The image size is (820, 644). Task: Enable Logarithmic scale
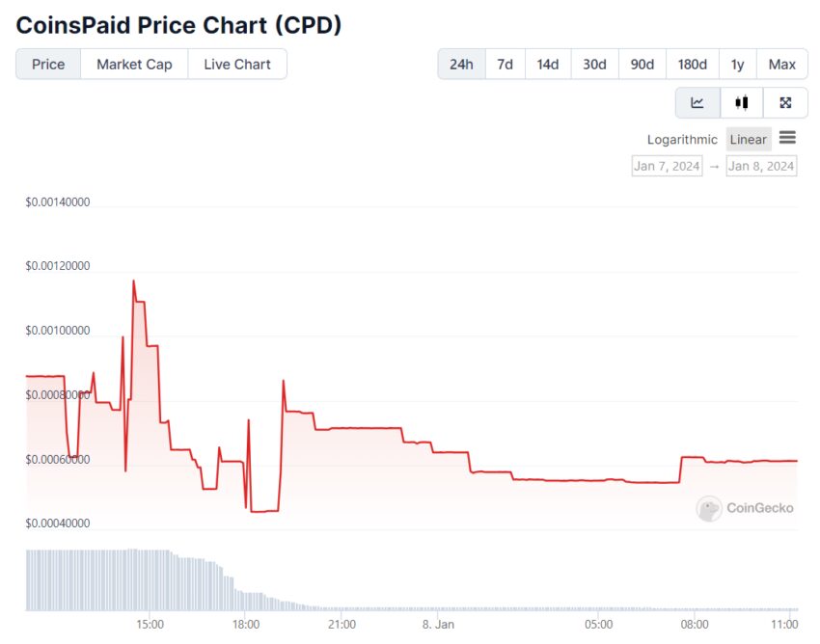[x=682, y=140]
